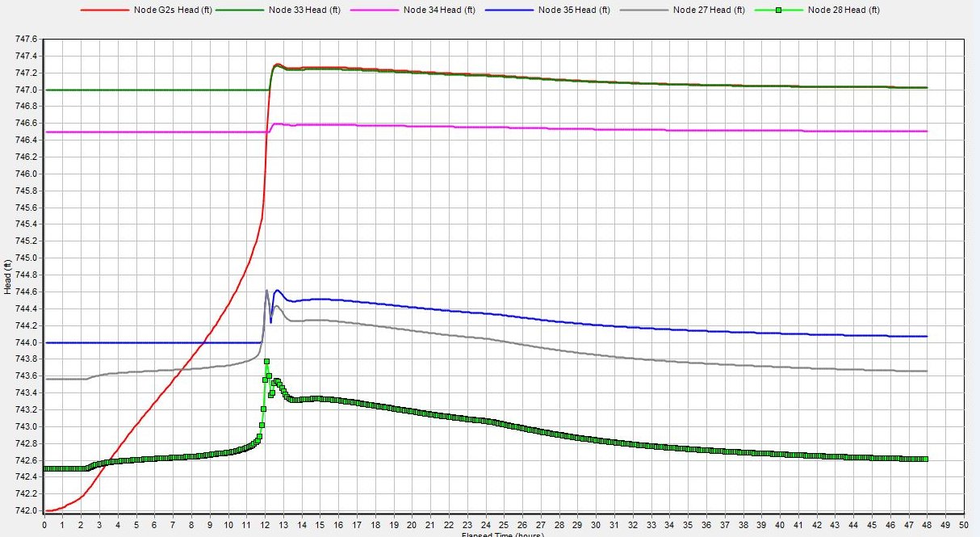Click the 48 tick label on time axis
980x537 pixels.
(x=927, y=523)
